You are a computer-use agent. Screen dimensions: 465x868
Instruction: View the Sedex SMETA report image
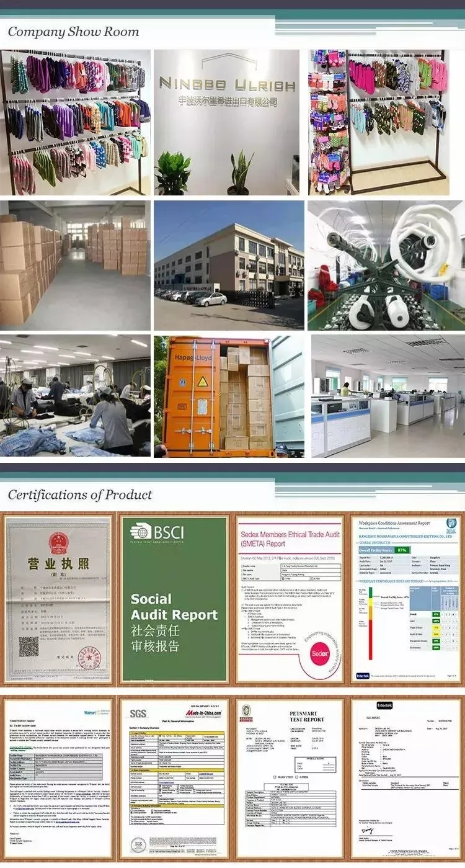290,599
